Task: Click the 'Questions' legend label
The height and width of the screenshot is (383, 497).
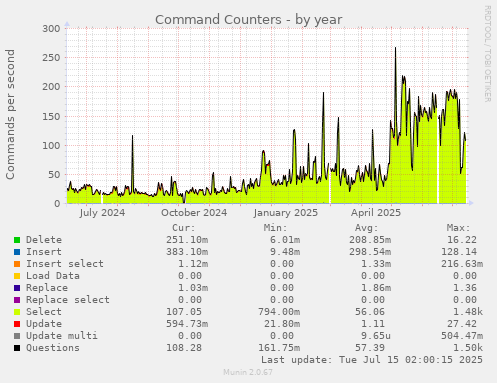Action: 53,348
